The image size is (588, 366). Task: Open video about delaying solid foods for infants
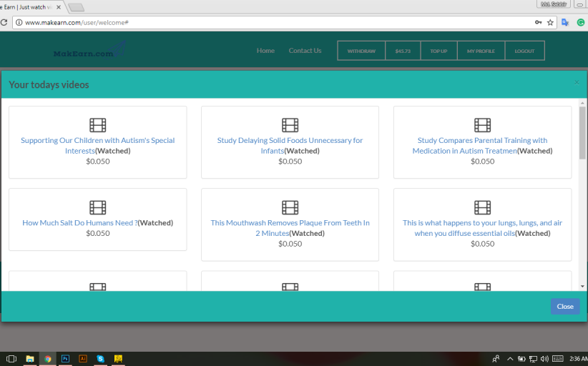pos(290,141)
